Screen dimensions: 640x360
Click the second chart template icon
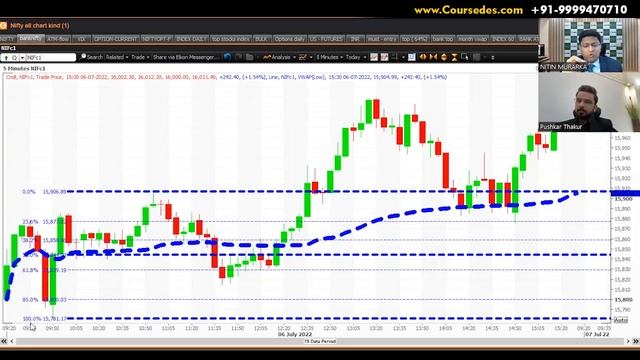(x=384, y=57)
